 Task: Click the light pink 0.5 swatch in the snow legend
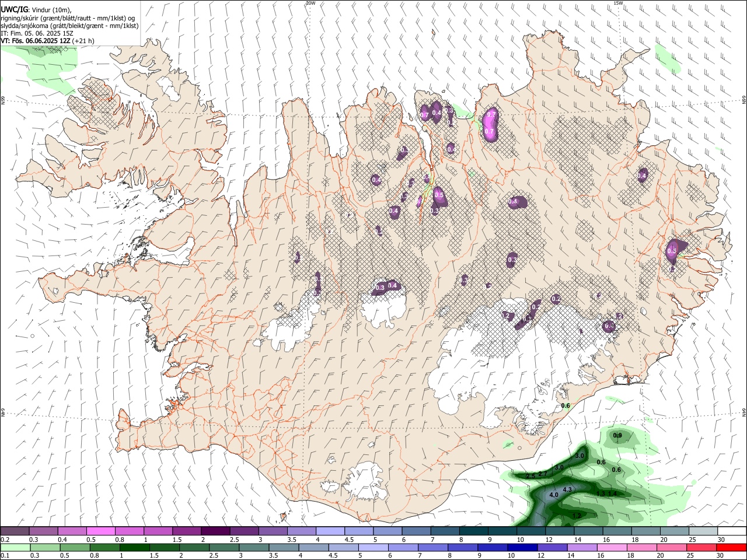(x=100, y=531)
